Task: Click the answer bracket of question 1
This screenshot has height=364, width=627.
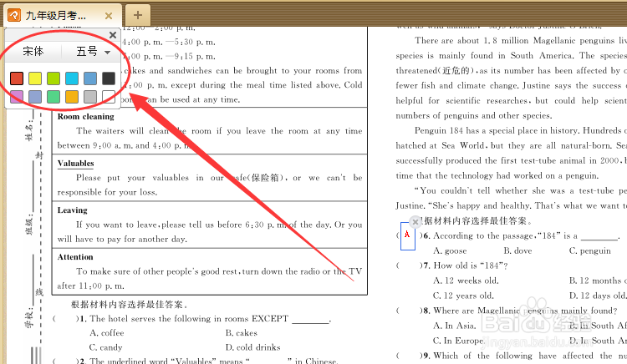Action: (66, 319)
